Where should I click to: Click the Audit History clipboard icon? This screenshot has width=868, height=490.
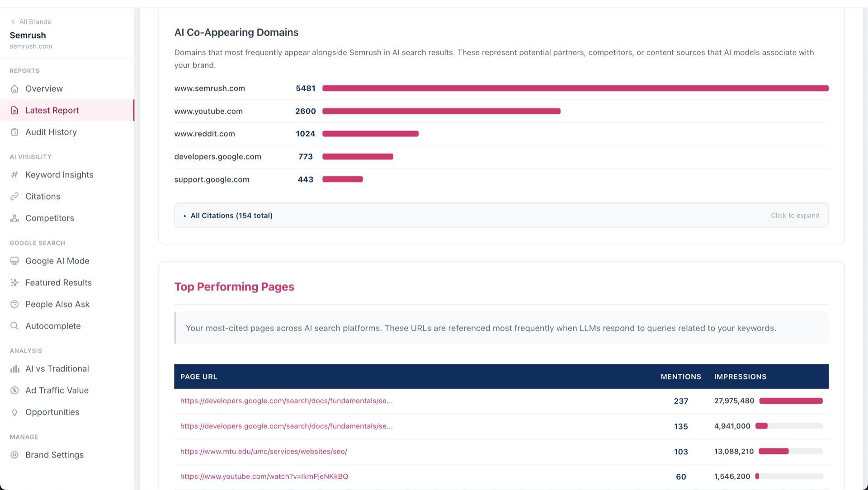(14, 132)
